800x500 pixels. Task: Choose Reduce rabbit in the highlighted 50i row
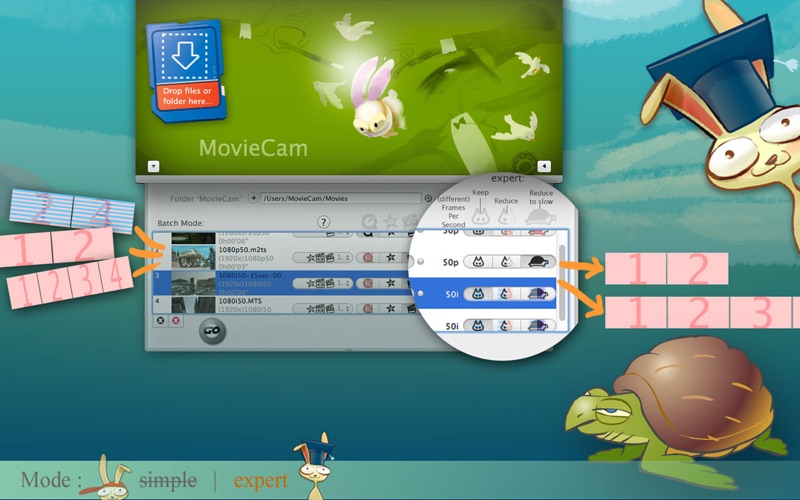506,294
